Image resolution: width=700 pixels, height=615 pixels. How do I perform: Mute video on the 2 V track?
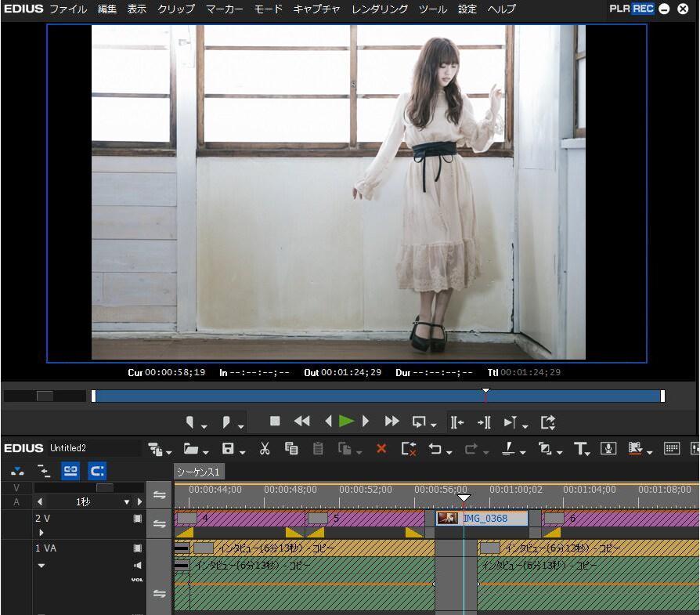click(x=138, y=519)
